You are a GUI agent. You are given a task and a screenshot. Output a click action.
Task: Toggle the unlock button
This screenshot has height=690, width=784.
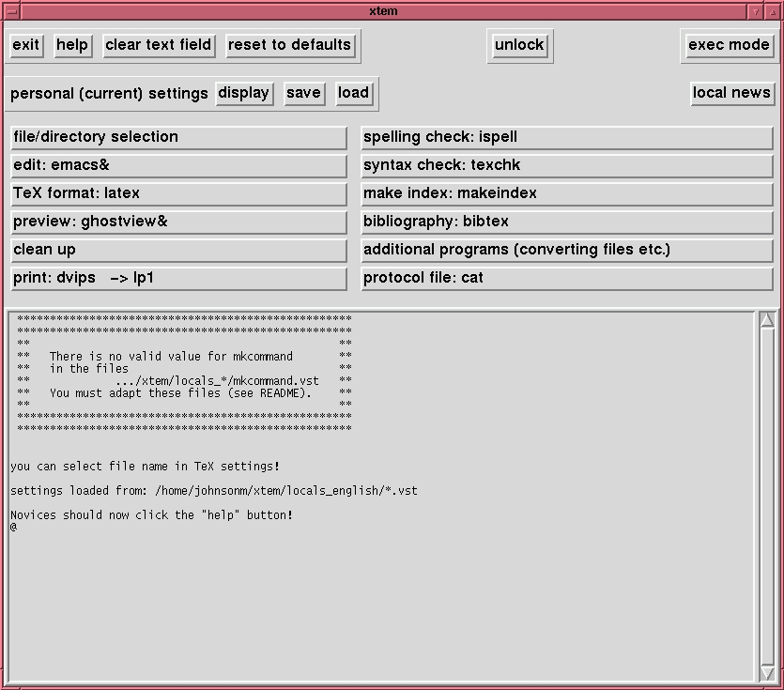click(x=519, y=45)
